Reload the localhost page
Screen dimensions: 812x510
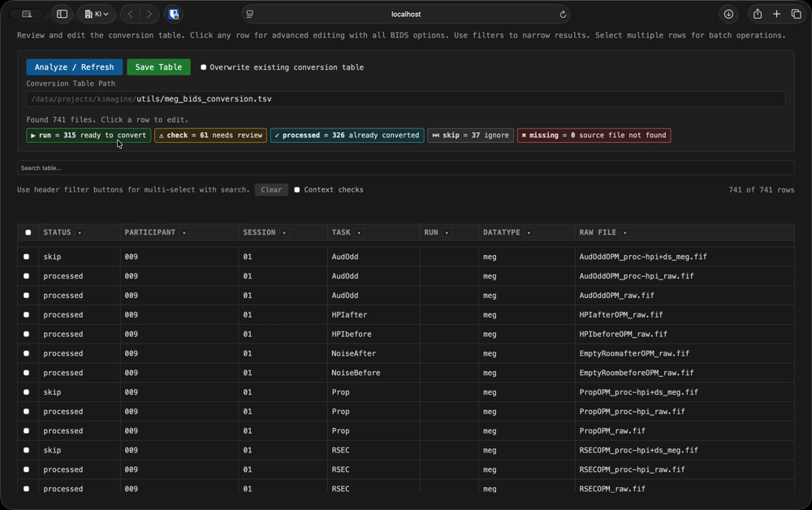pyautogui.click(x=563, y=15)
